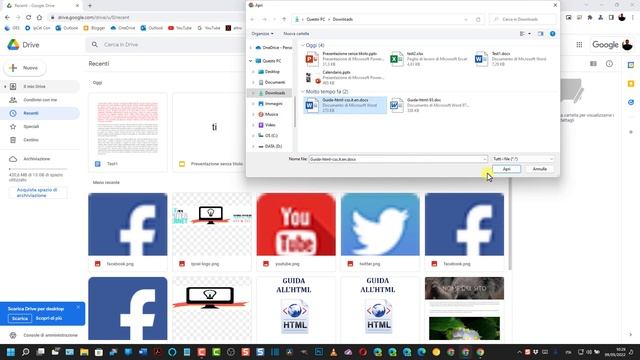640x360 pixels.
Task: Select the test2.xlsx Excel file
Action: tap(429, 59)
